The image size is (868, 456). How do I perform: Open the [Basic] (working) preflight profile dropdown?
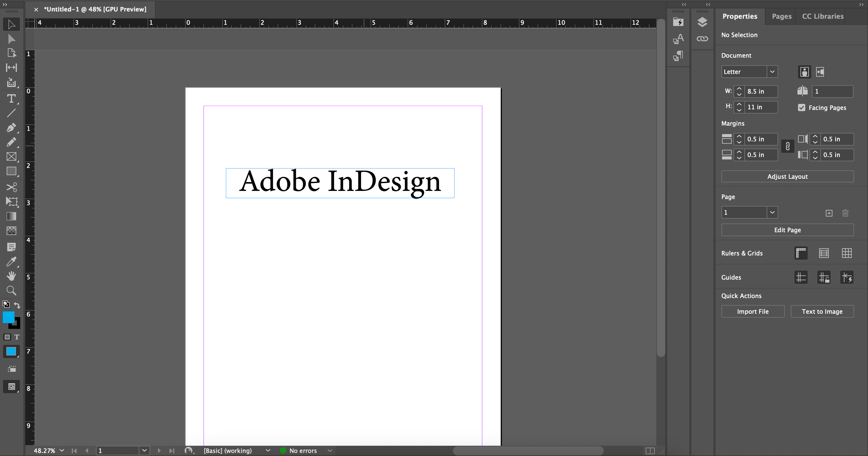pos(268,451)
